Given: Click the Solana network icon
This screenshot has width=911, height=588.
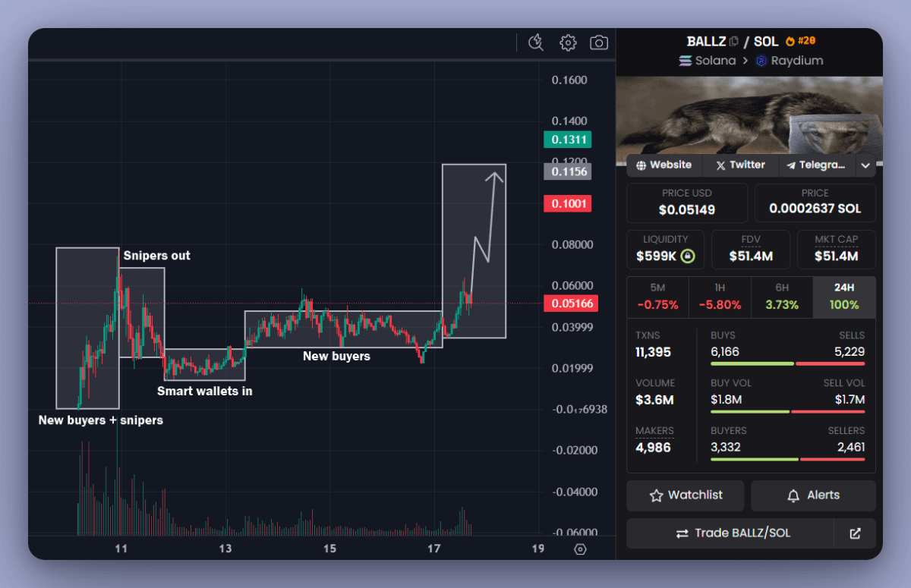Looking at the screenshot, I should point(686,60).
